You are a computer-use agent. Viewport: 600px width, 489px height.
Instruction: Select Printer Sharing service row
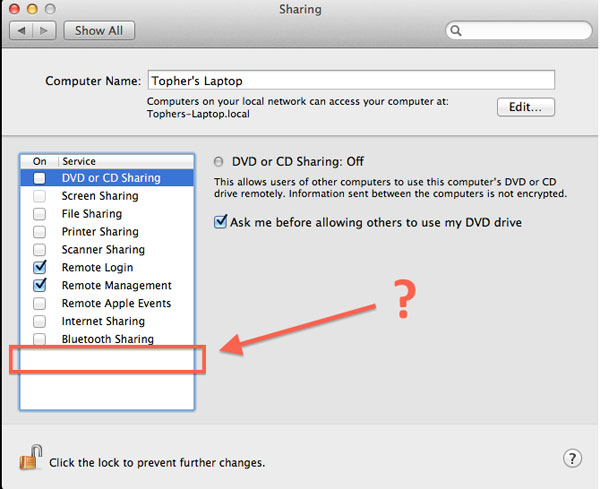pyautogui.click(x=100, y=232)
